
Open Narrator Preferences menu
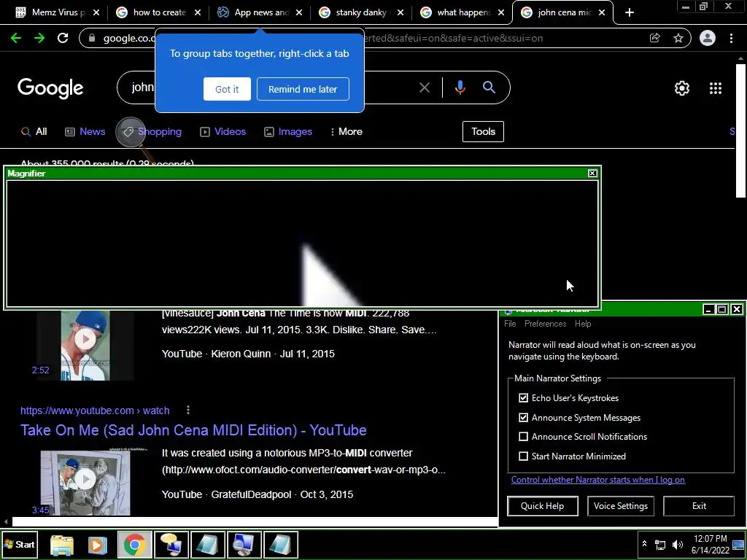click(545, 324)
